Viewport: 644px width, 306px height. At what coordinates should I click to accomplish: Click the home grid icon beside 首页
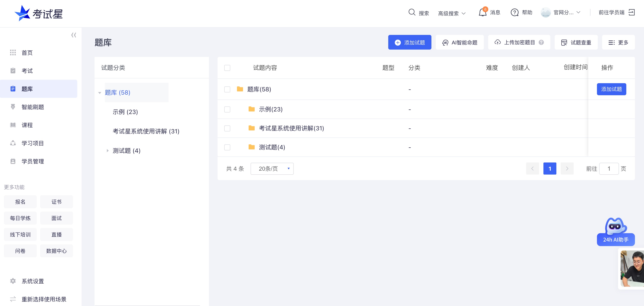13,53
